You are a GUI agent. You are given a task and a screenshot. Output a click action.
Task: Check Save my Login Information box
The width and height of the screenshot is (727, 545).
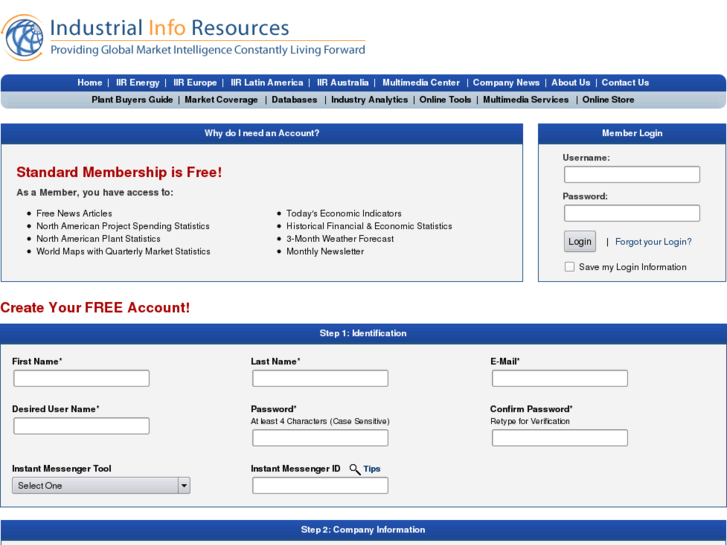click(569, 267)
